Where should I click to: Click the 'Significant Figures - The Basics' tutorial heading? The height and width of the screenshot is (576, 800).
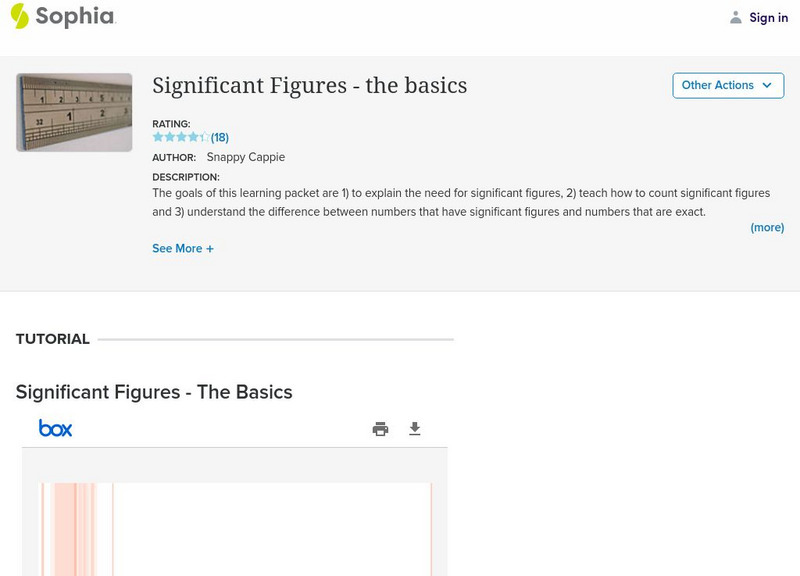pyautogui.click(x=154, y=392)
